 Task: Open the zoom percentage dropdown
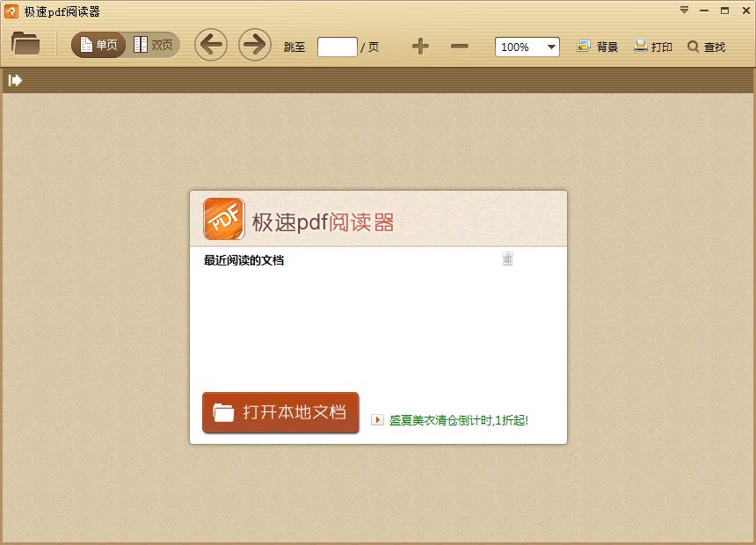[550, 47]
